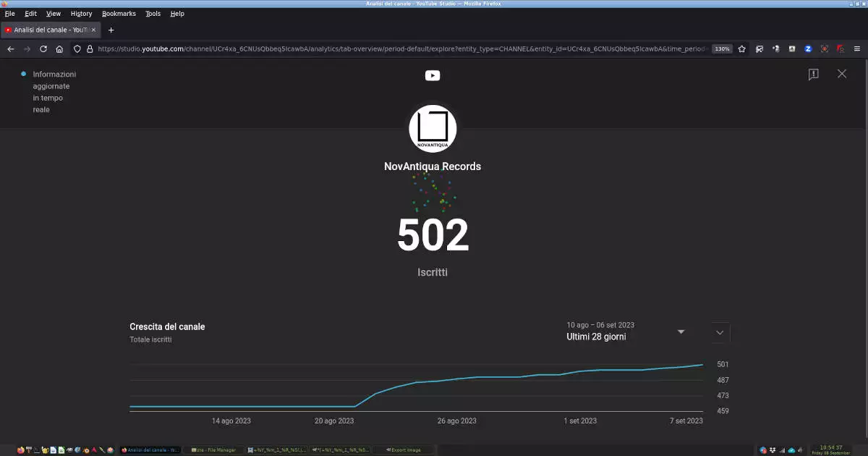
Task: Click the Iscritti label
Action: 433,273
